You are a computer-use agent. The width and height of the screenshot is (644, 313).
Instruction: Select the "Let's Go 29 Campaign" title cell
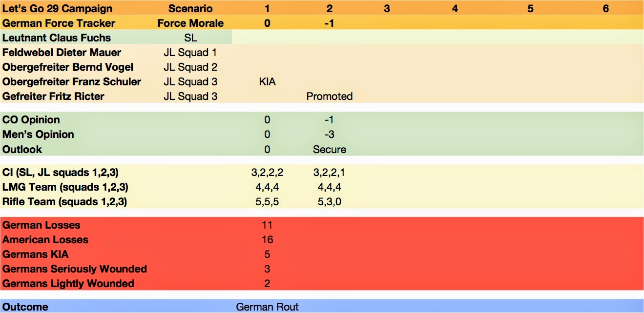click(x=57, y=8)
